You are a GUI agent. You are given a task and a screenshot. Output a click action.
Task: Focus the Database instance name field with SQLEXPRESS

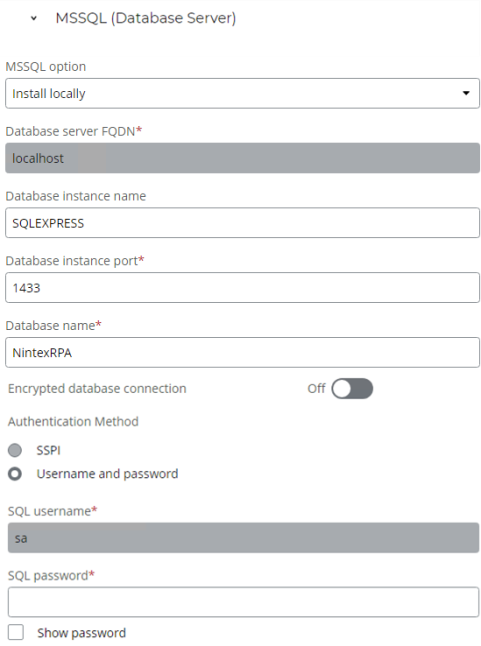[242, 223]
